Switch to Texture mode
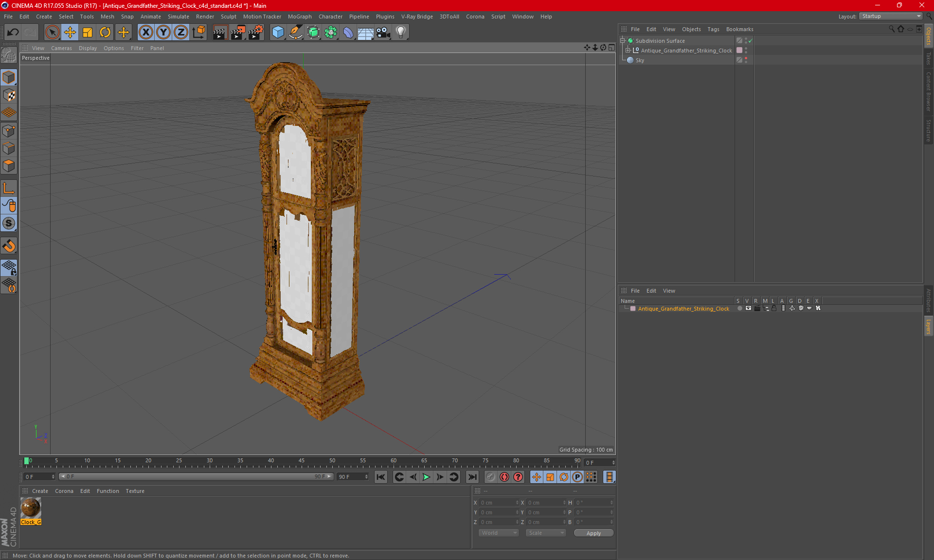This screenshot has height=560, width=934. pyautogui.click(x=9, y=95)
